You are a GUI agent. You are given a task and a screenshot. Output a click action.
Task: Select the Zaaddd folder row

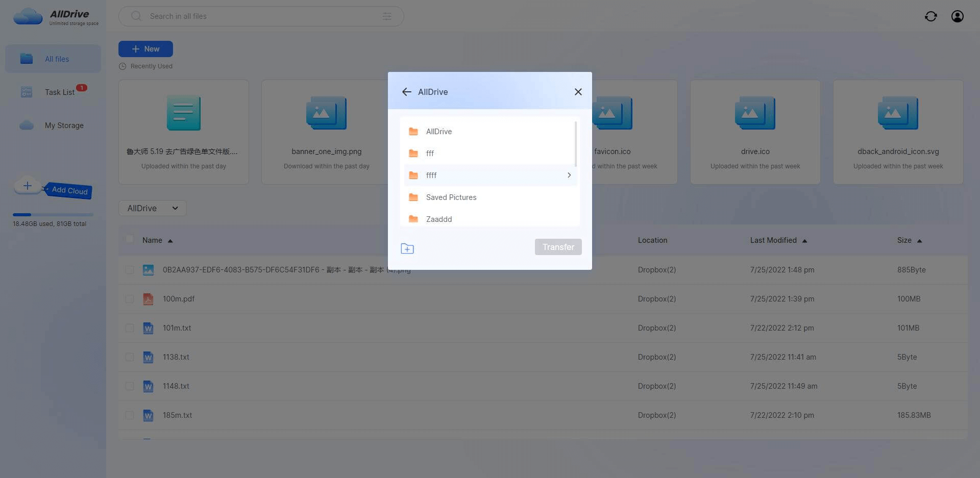[x=491, y=219]
